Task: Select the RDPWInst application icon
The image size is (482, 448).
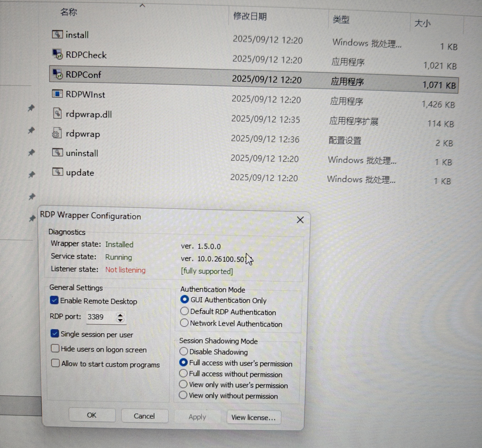Action: coord(57,94)
